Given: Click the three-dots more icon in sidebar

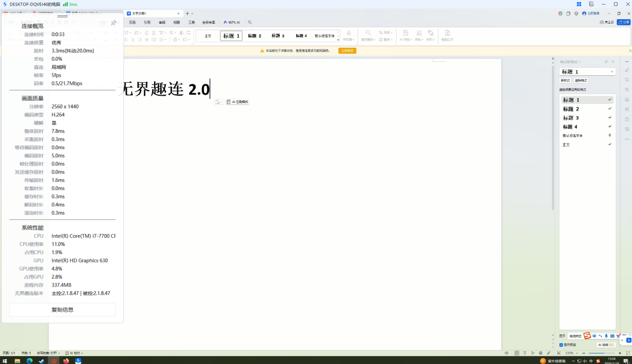Looking at the screenshot, I should [x=626, y=139].
